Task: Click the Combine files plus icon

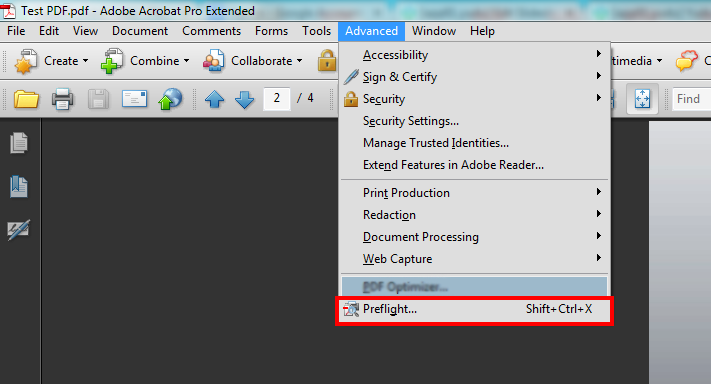Action: click(111, 61)
